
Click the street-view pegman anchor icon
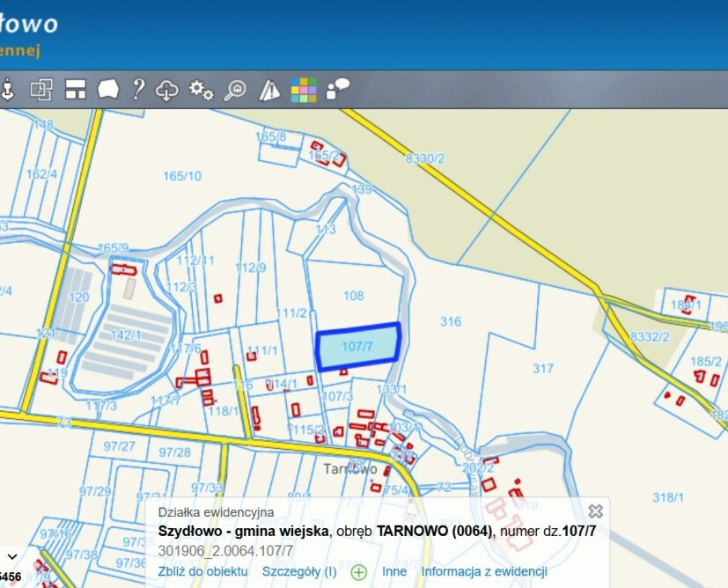[x=9, y=89]
